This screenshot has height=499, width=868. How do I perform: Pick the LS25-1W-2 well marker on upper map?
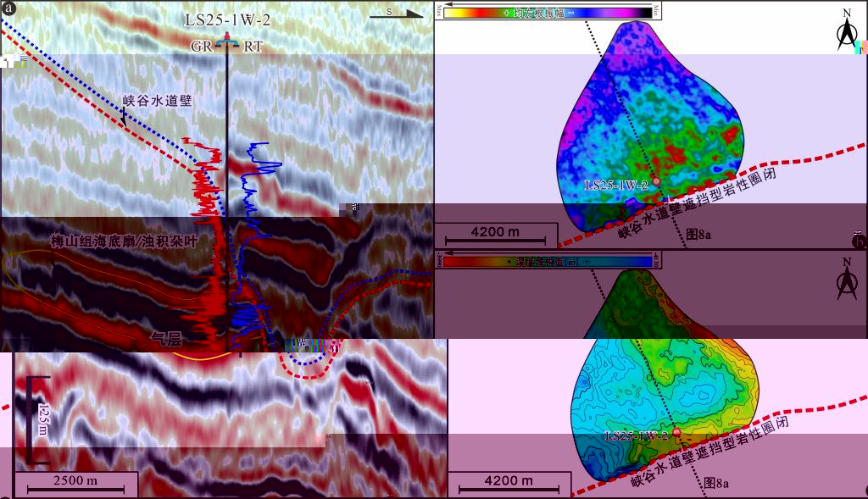point(655,181)
